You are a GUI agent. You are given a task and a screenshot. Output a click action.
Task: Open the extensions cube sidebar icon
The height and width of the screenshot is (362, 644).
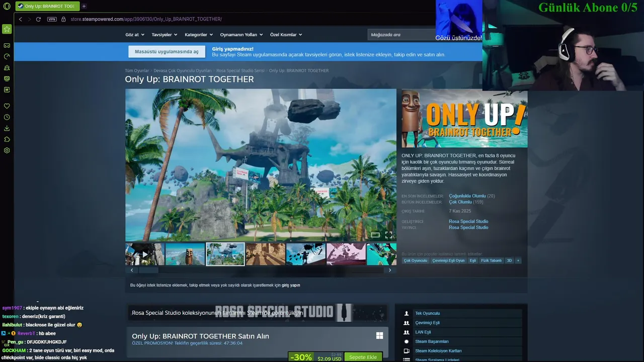click(7, 139)
